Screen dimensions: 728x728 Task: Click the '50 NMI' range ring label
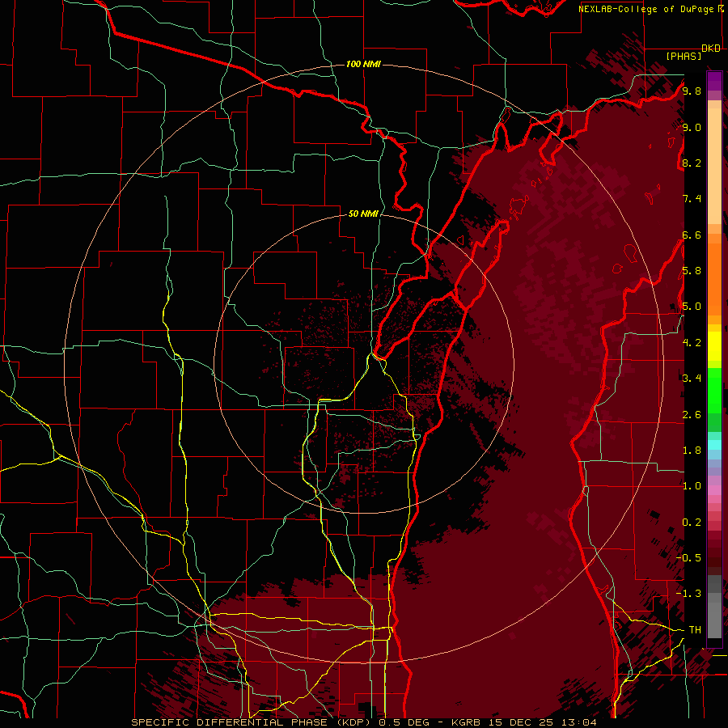(363, 214)
